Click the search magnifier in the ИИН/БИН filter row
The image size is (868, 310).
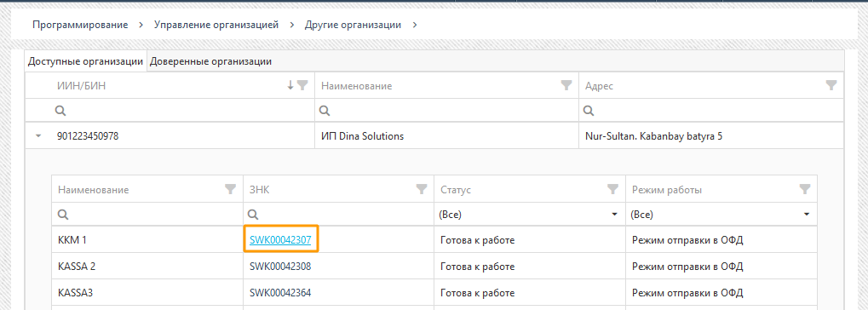point(60,111)
